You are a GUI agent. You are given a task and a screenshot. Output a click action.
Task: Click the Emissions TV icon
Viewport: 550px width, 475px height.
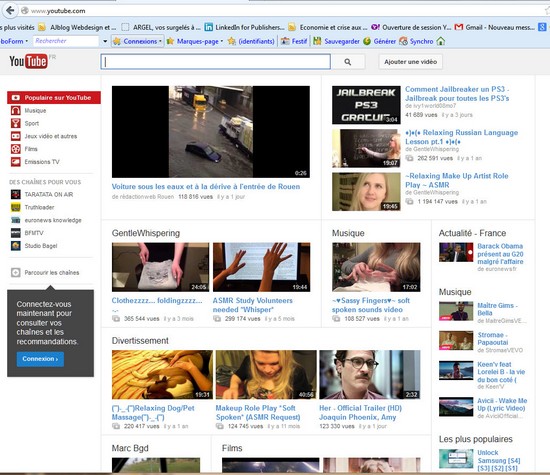[x=15, y=162]
